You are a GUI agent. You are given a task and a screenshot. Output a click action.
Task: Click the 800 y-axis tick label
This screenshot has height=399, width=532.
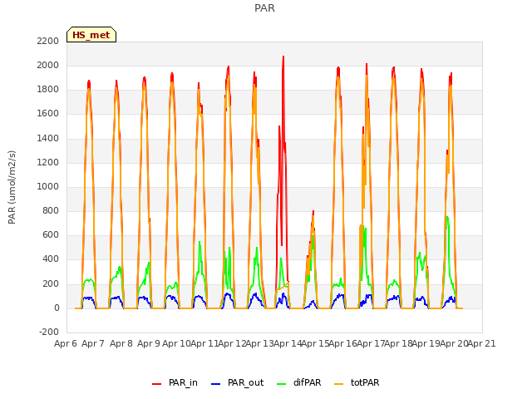(x=51, y=210)
